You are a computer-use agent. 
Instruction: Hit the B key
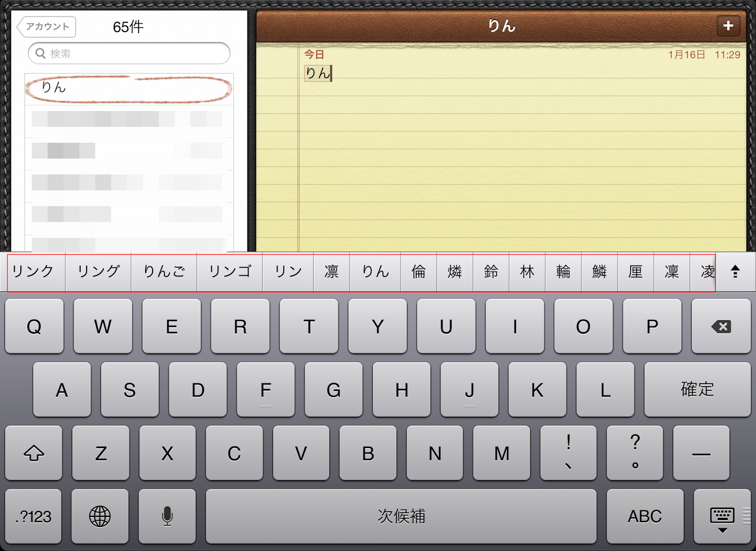pos(368,453)
